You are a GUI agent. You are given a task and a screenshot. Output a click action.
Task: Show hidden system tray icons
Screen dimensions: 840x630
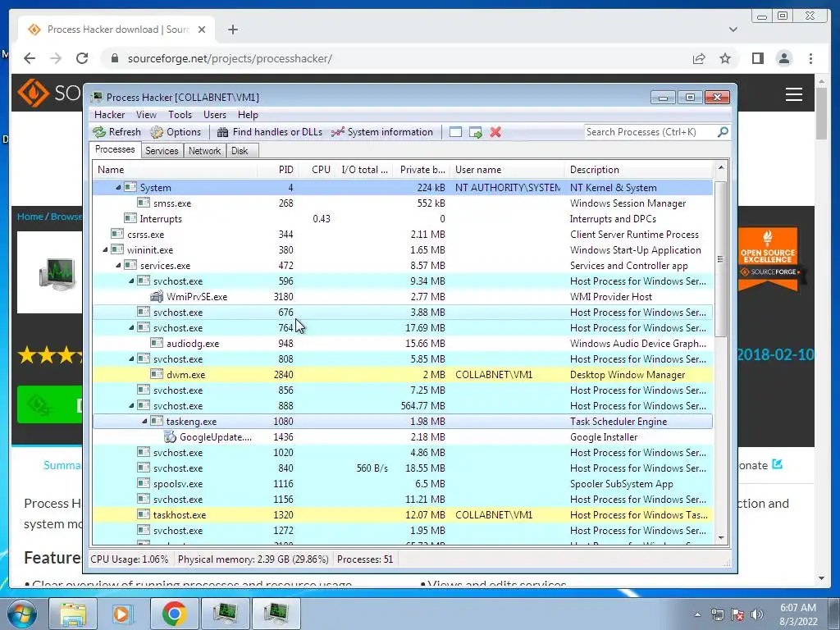[697, 615]
